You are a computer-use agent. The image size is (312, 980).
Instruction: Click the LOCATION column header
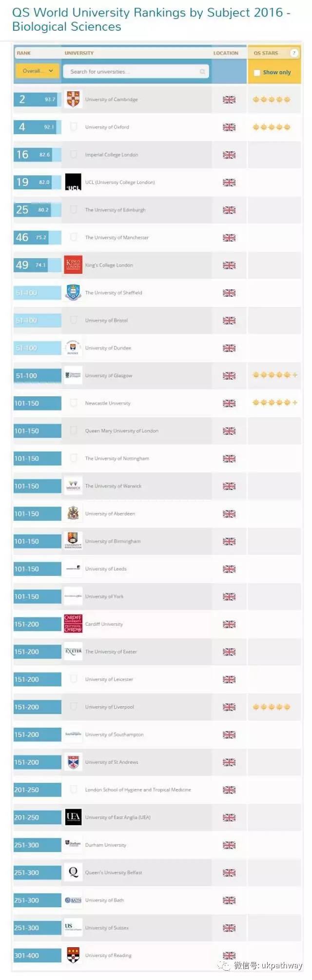coord(226,53)
